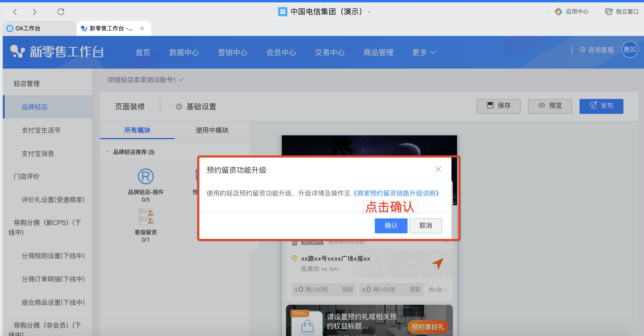Open 分佣订单明细(下线中) in the sidebar
Screen dimensions: 644x336
pos(53,279)
